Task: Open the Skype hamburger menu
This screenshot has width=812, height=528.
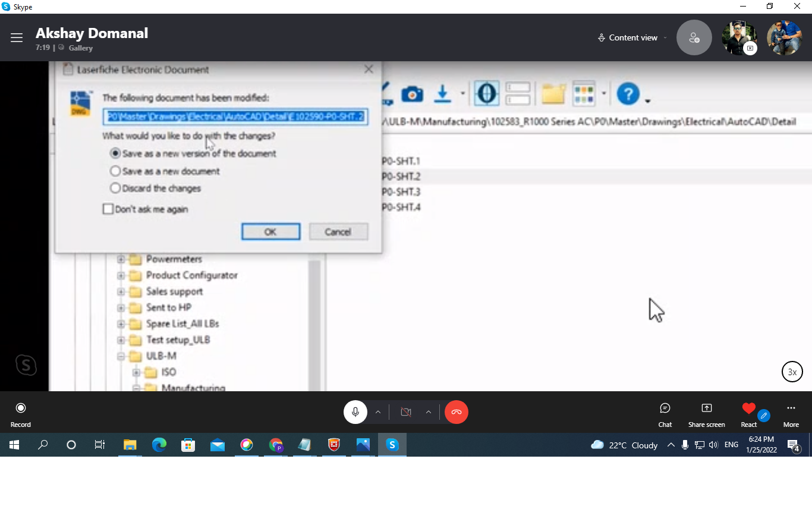Action: [x=17, y=37]
